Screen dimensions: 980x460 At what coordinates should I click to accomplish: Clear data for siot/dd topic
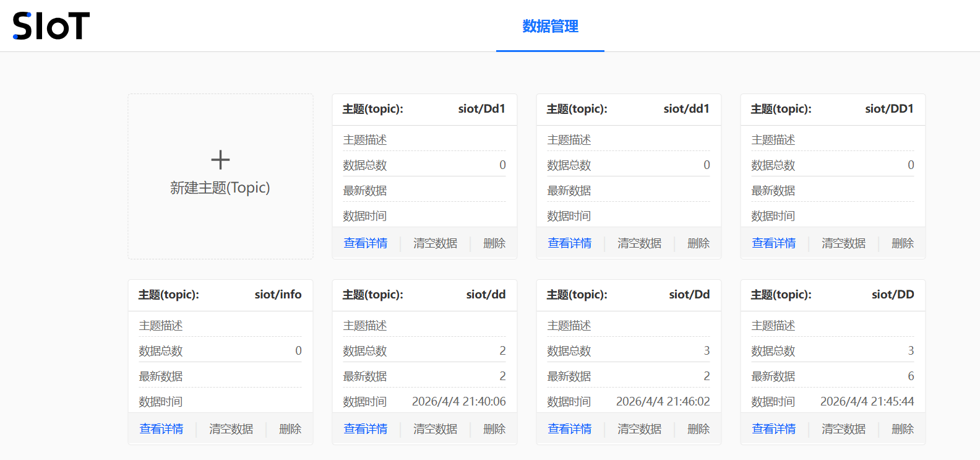coord(436,429)
